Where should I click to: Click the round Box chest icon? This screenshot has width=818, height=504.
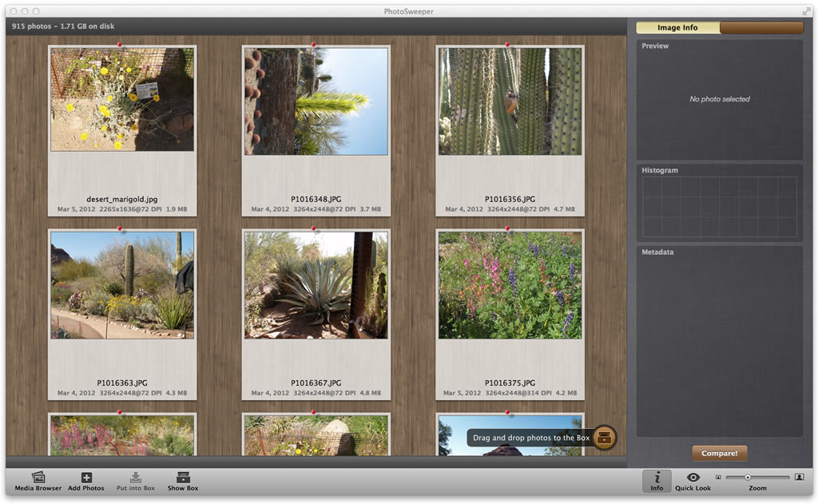(605, 438)
